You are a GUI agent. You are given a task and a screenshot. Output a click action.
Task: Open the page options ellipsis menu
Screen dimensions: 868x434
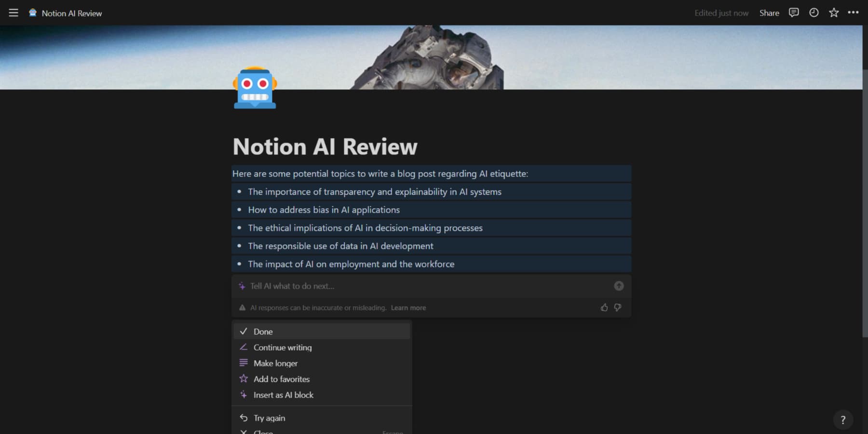[853, 13]
